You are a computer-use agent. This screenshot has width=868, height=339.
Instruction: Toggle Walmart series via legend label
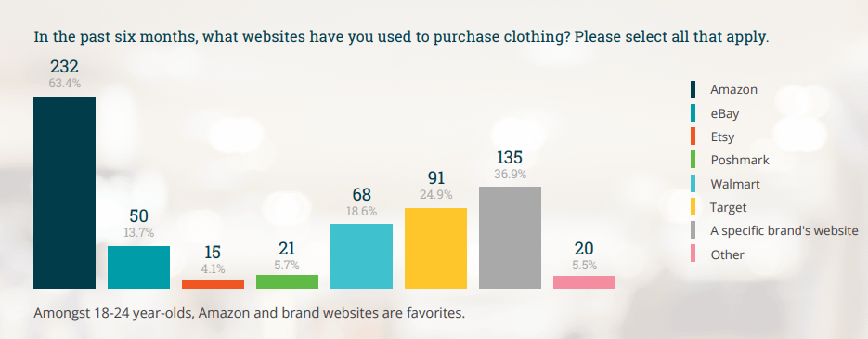(x=735, y=184)
